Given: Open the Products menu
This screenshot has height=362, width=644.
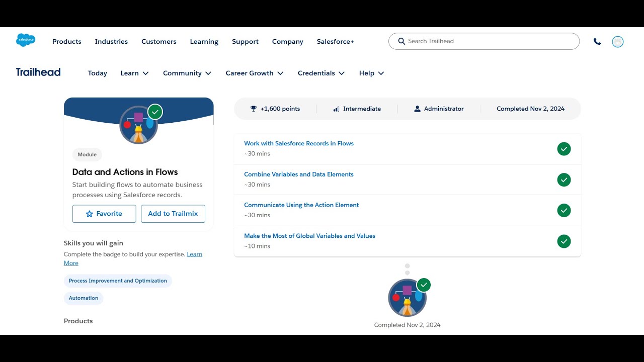Looking at the screenshot, I should (x=67, y=42).
